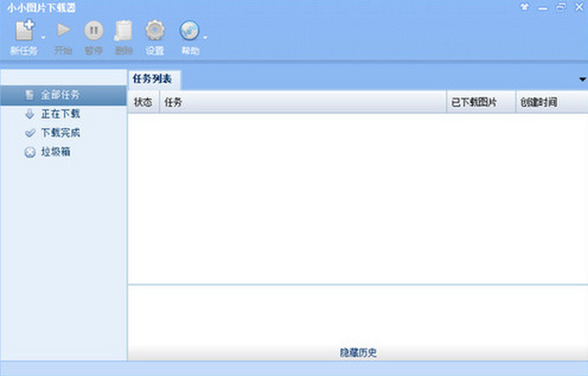588x376 pixels.
Task: Open 设置 (Settings) gear icon
Action: [x=155, y=31]
